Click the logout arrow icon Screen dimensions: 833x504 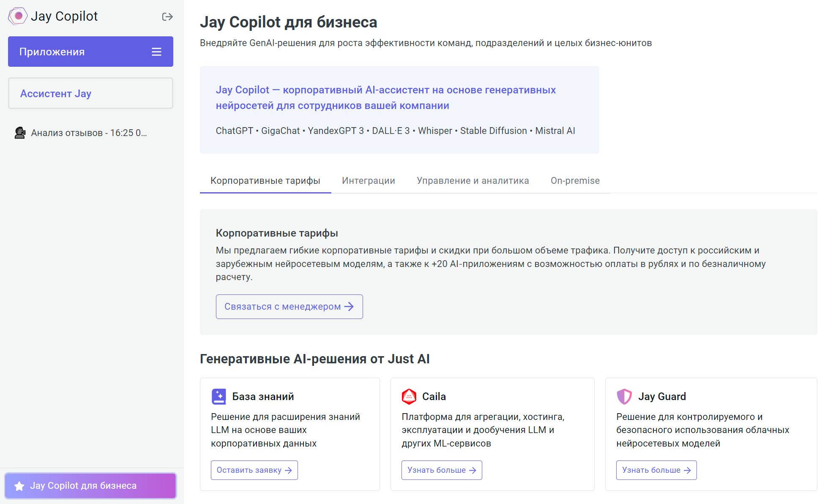(x=167, y=16)
